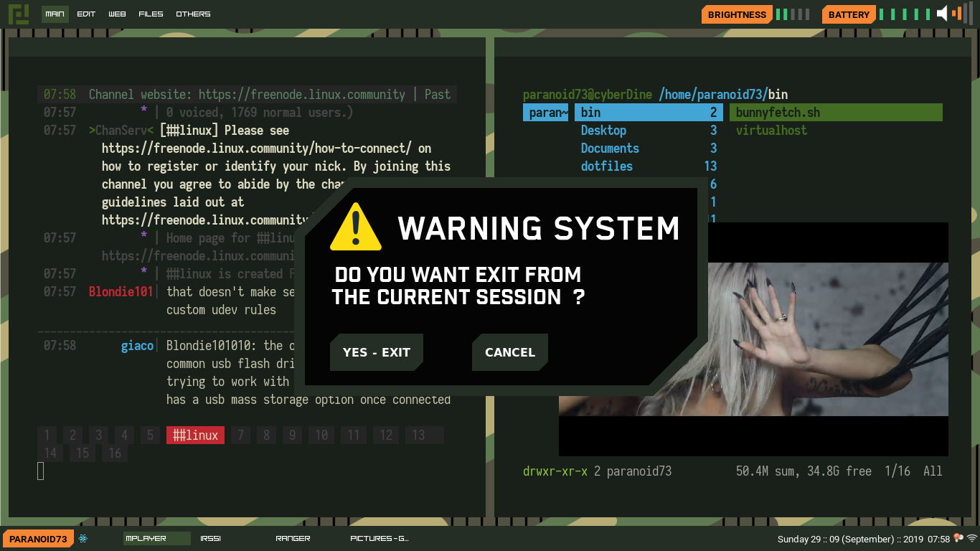Click the paran~ parent directory column
This screenshot has width=980, height=551.
pyautogui.click(x=546, y=113)
